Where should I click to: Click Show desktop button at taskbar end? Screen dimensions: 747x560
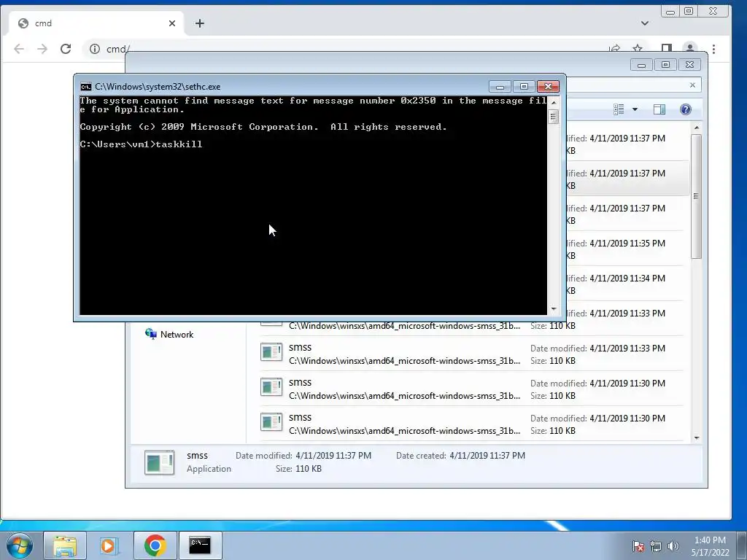(742, 545)
